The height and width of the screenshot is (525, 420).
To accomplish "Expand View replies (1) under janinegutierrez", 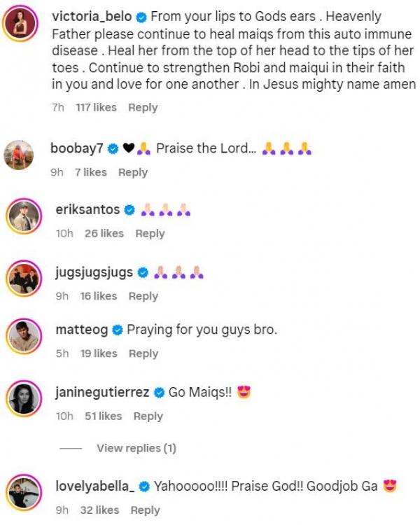I will tap(136, 448).
